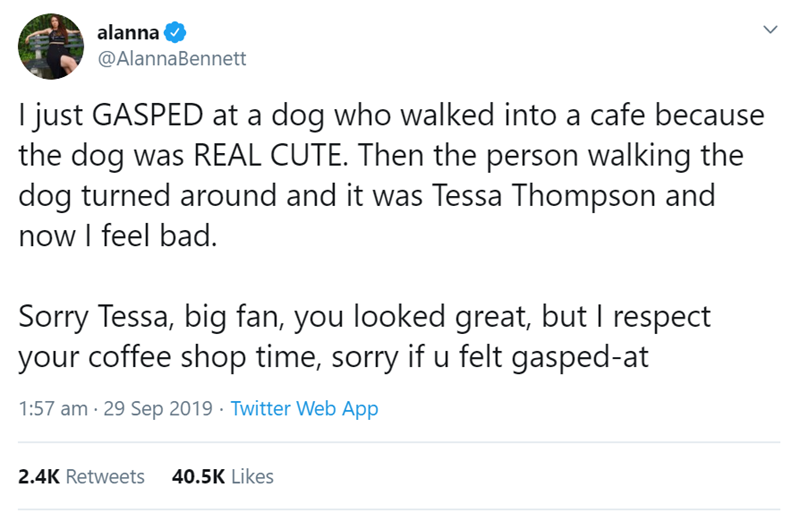Open alanna's profile picture

(51, 45)
